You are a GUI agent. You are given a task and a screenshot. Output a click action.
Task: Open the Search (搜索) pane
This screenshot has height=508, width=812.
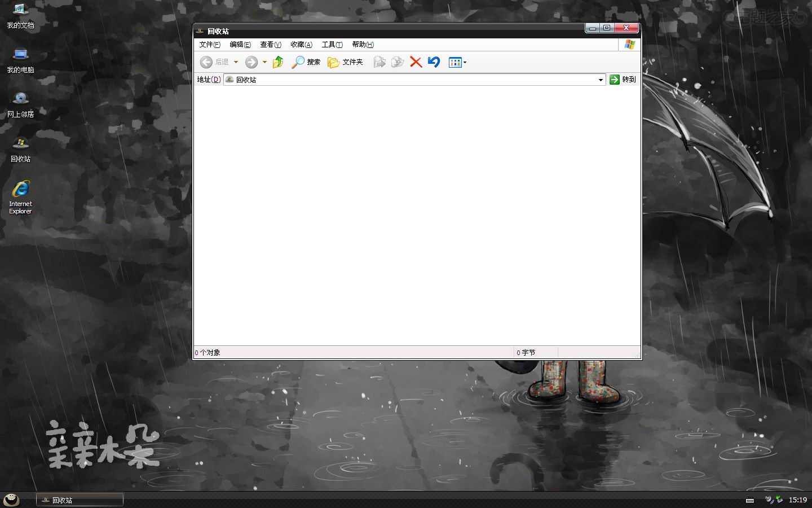coord(306,62)
